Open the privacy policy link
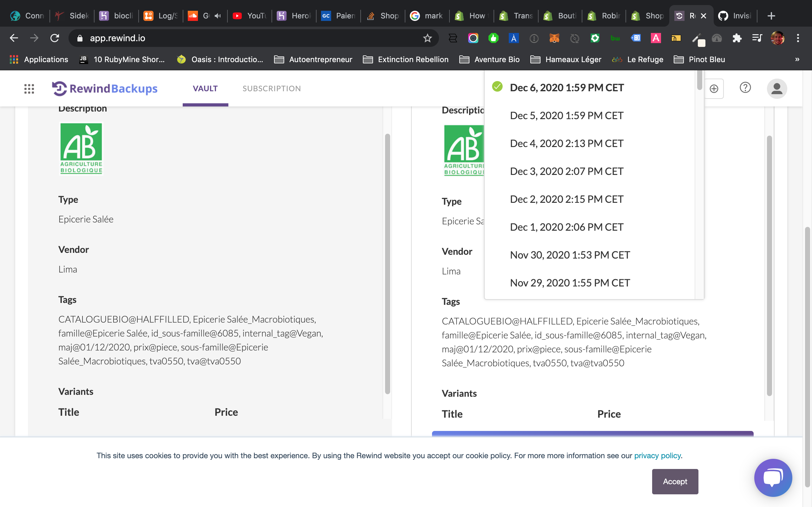This screenshot has width=812, height=507. 657,455
